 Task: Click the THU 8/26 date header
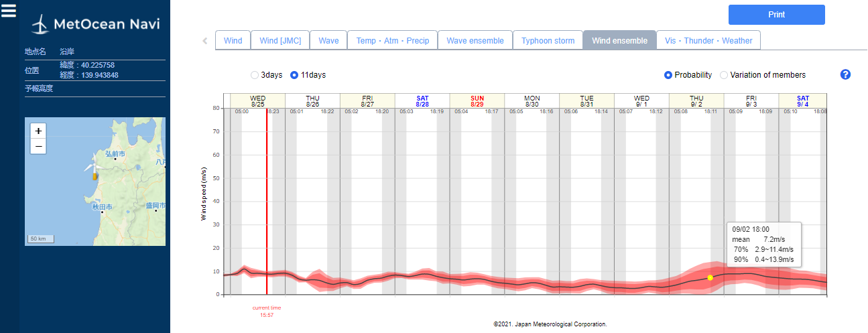312,101
